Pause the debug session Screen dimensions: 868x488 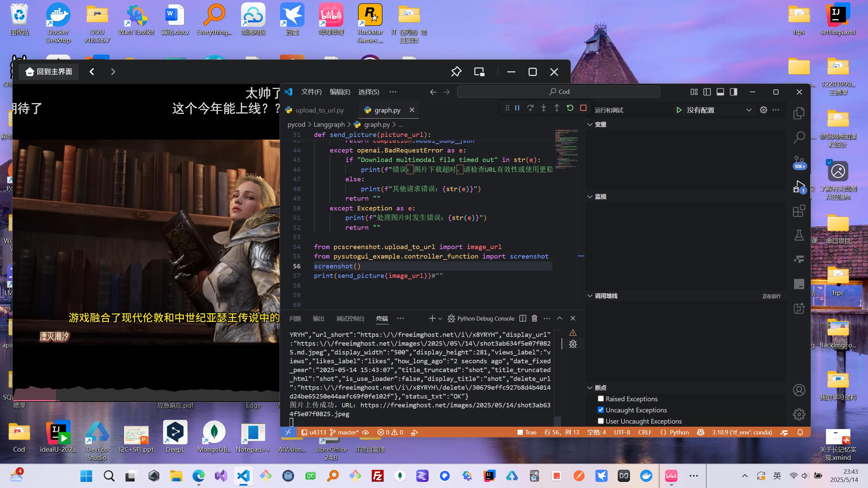pos(517,108)
